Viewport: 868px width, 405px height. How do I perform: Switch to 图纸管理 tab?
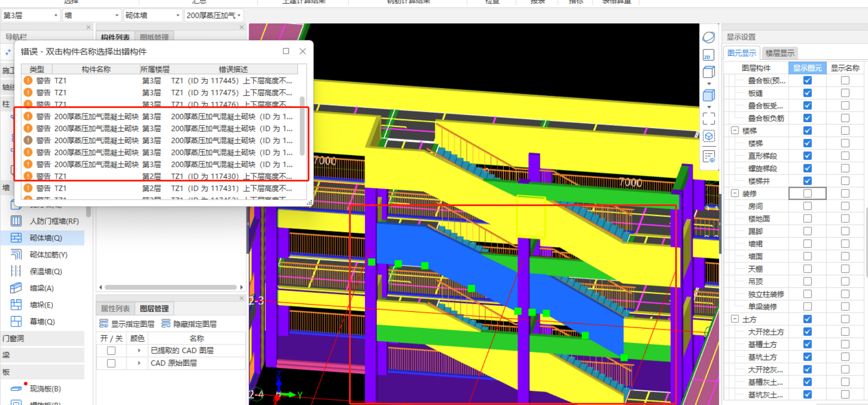point(154,37)
